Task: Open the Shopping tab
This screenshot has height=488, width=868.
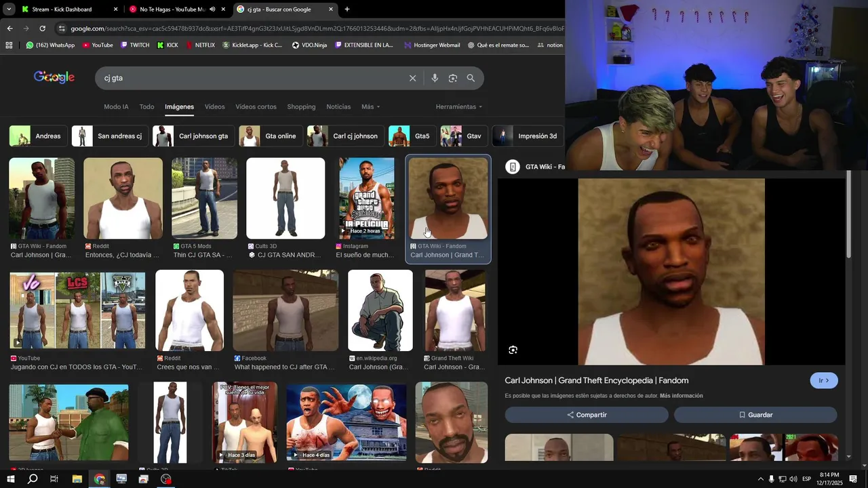Action: click(301, 106)
